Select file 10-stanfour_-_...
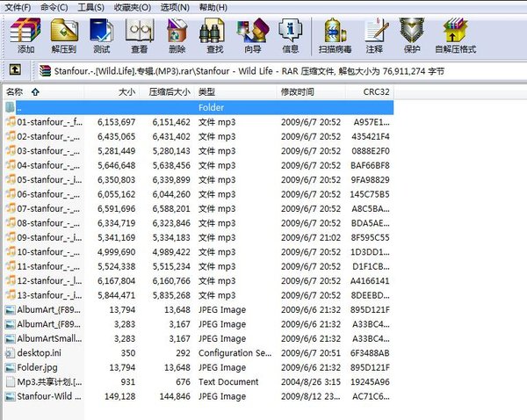The height and width of the screenshot is (420, 527). tap(48, 252)
